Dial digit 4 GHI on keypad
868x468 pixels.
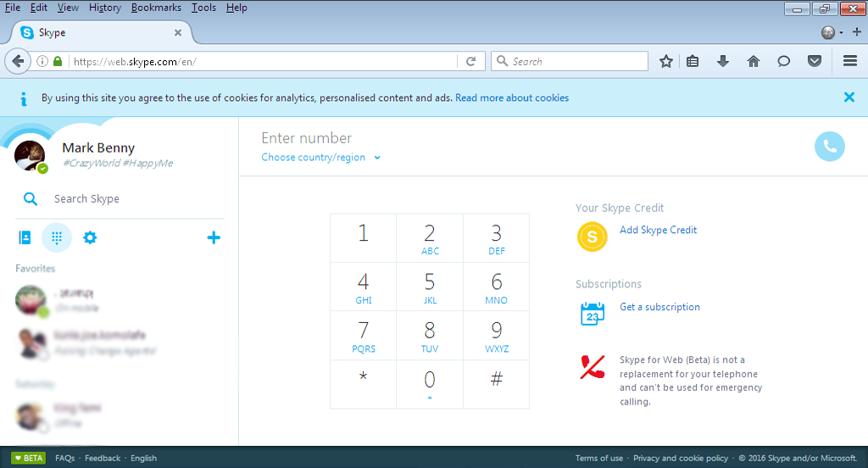(x=363, y=287)
